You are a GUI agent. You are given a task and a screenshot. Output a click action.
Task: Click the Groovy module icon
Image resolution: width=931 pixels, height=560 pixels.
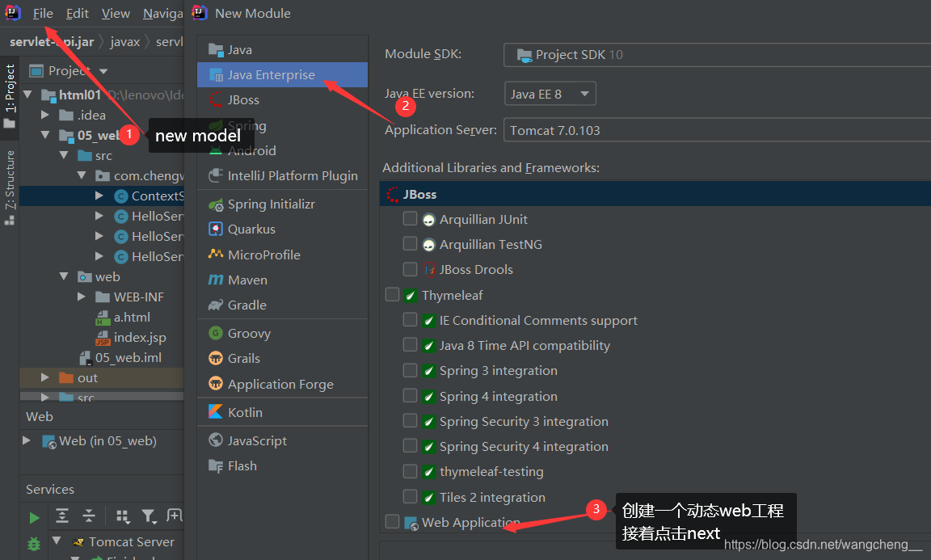click(216, 333)
